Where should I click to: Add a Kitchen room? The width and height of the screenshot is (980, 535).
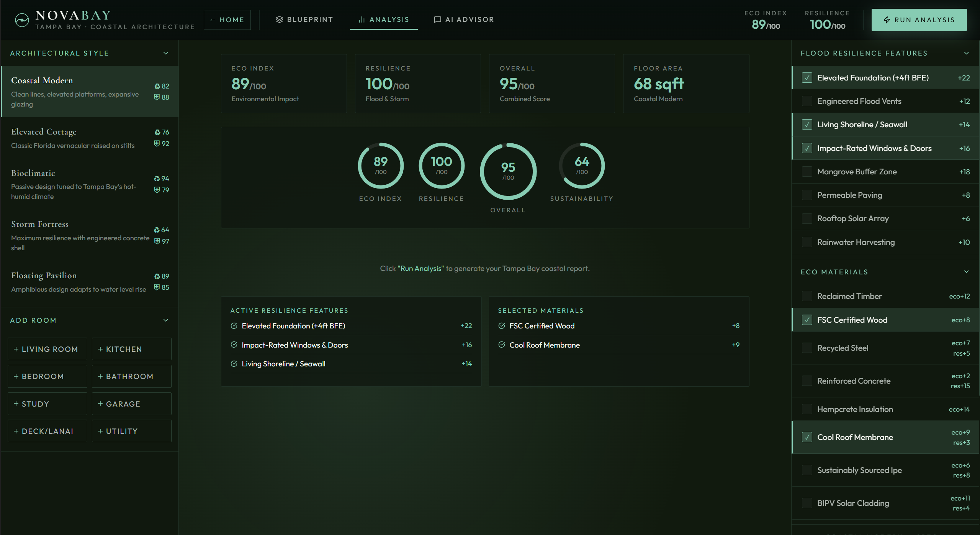click(131, 349)
